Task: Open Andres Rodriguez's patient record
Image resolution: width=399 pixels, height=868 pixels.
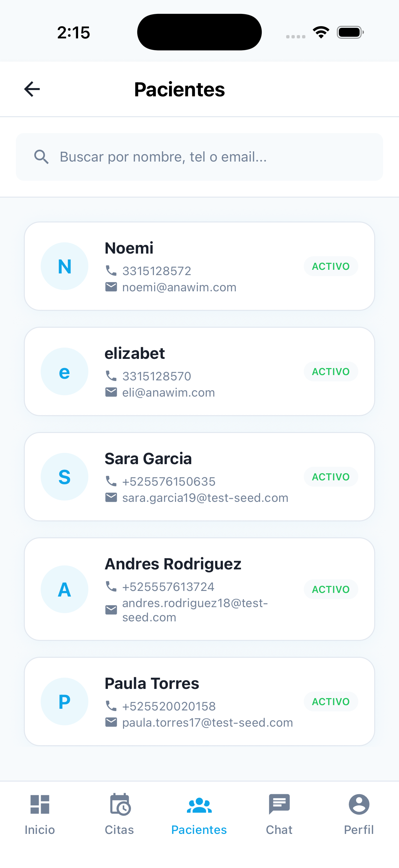Action: (199, 589)
